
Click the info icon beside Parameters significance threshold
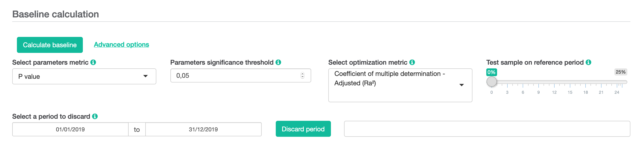click(x=279, y=62)
